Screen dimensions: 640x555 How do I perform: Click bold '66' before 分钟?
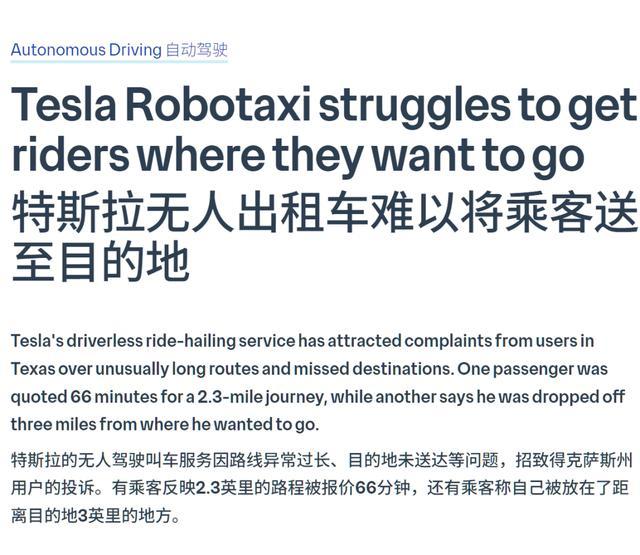coord(366,488)
